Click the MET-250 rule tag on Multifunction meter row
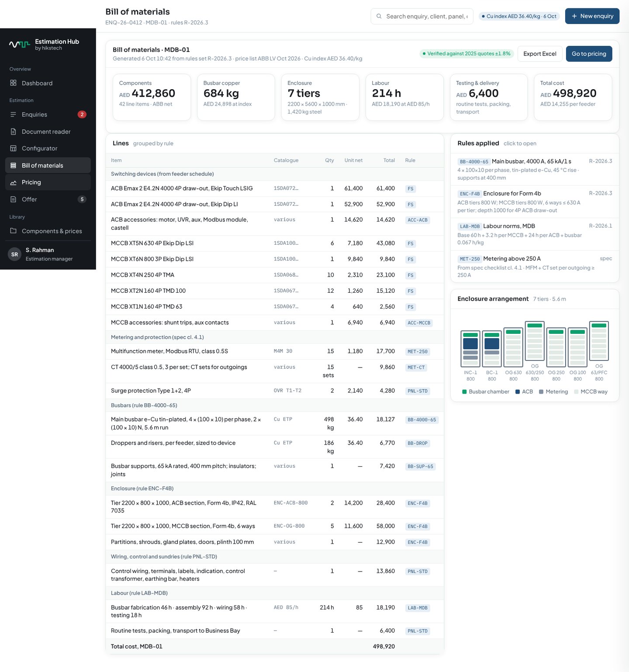The height and width of the screenshot is (672, 629). click(418, 352)
